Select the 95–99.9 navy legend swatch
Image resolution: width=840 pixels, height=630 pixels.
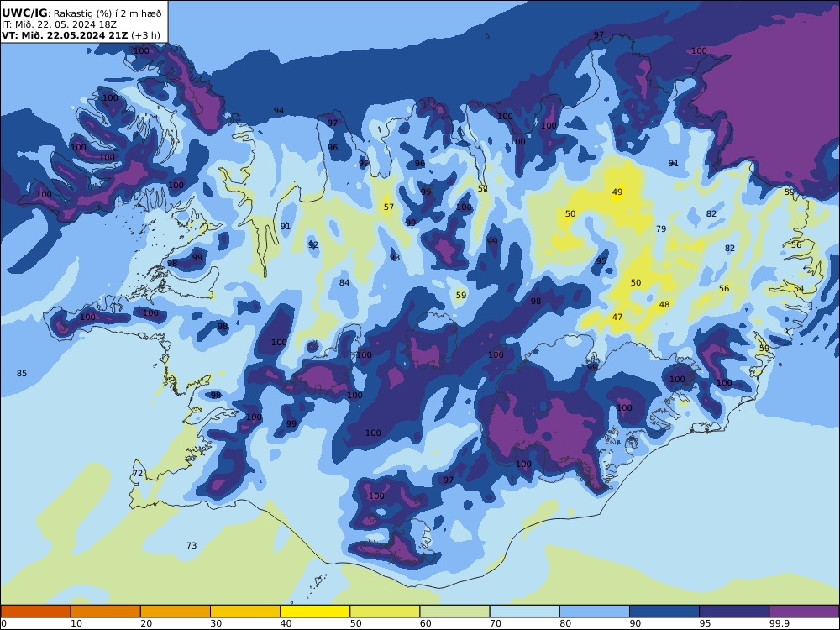click(734, 612)
